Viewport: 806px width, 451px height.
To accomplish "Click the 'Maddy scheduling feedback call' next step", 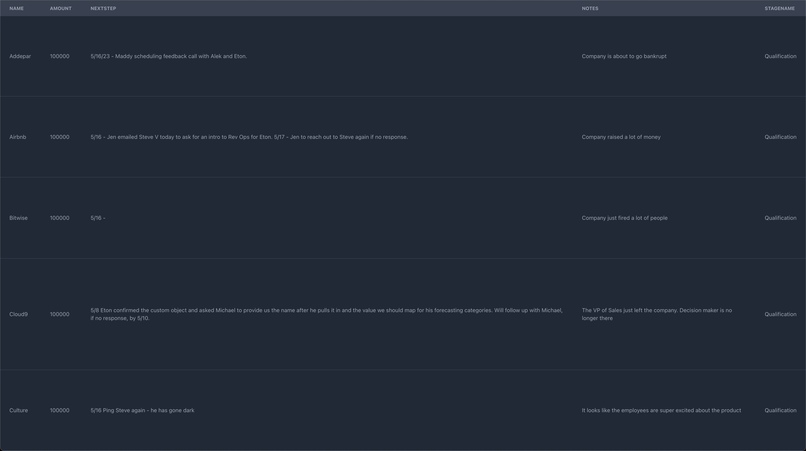I will (x=169, y=57).
